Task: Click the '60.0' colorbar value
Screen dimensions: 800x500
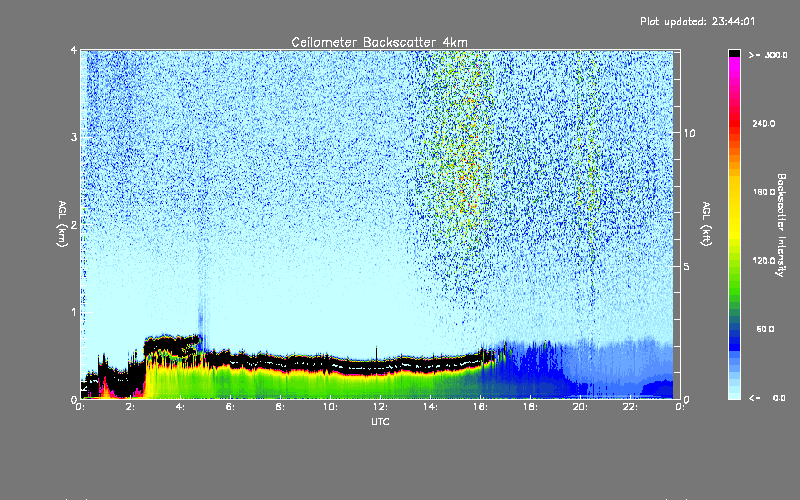Action: pyautogui.click(x=765, y=329)
